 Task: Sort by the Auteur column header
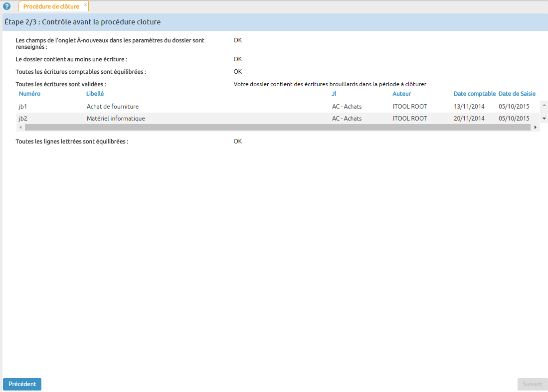[401, 93]
